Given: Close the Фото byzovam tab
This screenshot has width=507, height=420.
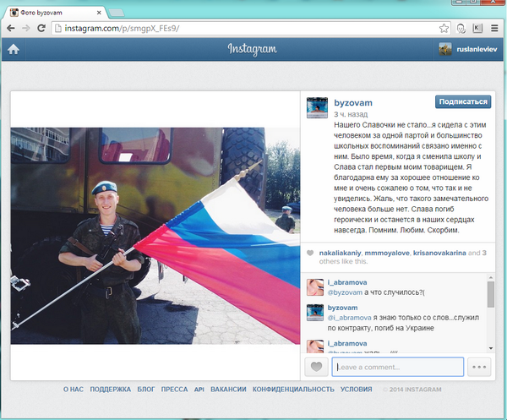Looking at the screenshot, I should (x=99, y=13).
